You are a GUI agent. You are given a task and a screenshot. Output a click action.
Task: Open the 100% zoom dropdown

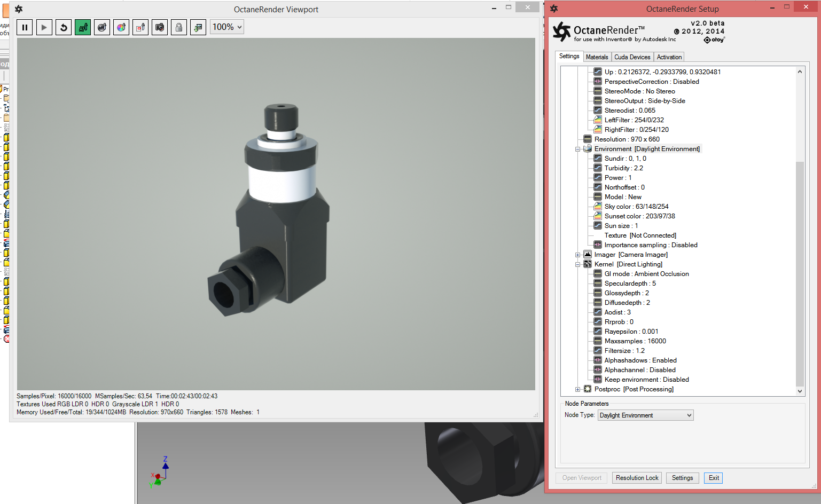tap(227, 27)
